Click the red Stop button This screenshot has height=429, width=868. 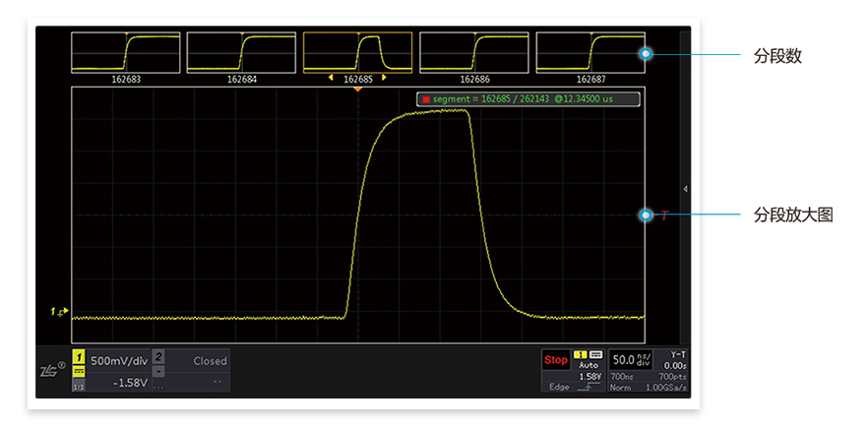coord(556,360)
